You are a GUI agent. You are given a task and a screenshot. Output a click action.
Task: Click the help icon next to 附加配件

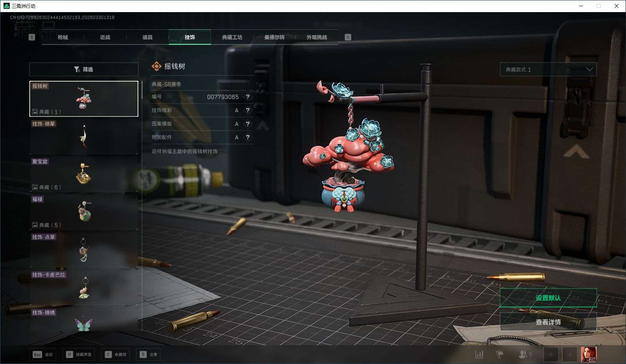point(247,137)
